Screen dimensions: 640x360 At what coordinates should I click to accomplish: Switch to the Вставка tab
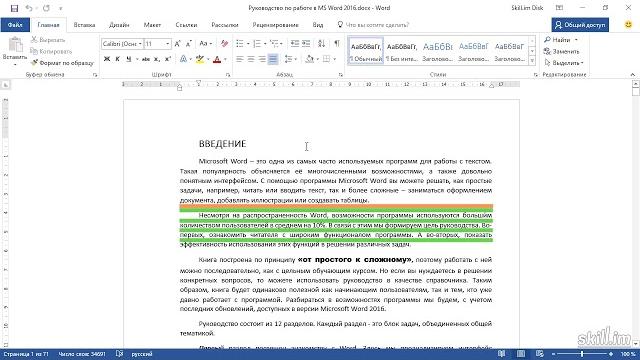tap(84, 25)
